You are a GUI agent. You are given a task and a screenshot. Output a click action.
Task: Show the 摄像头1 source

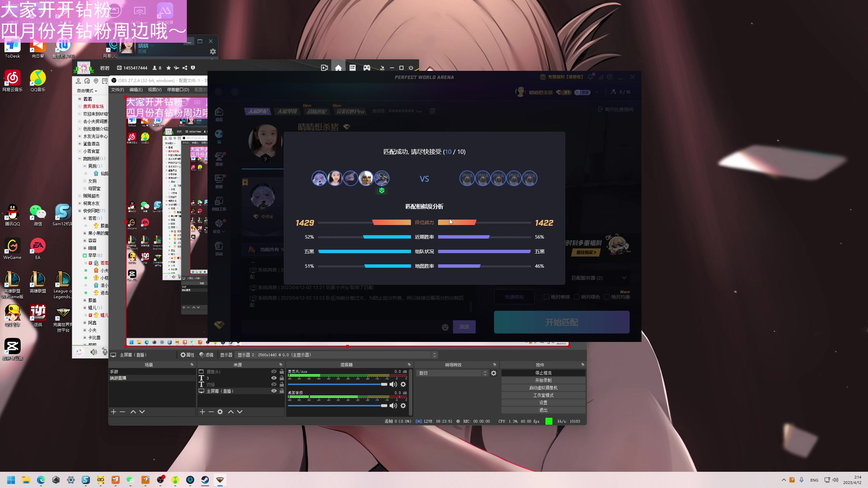[274, 372]
